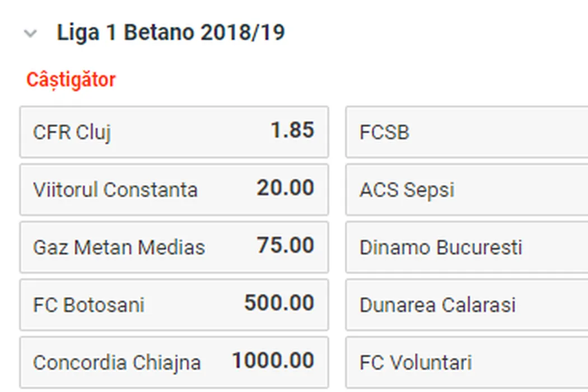Click the 20.00 odds value
Viewport: 588px width, 392px height.
click(x=286, y=188)
